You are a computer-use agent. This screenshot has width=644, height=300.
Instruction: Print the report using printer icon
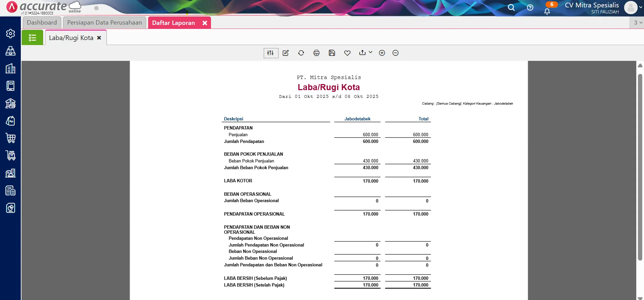(316, 53)
